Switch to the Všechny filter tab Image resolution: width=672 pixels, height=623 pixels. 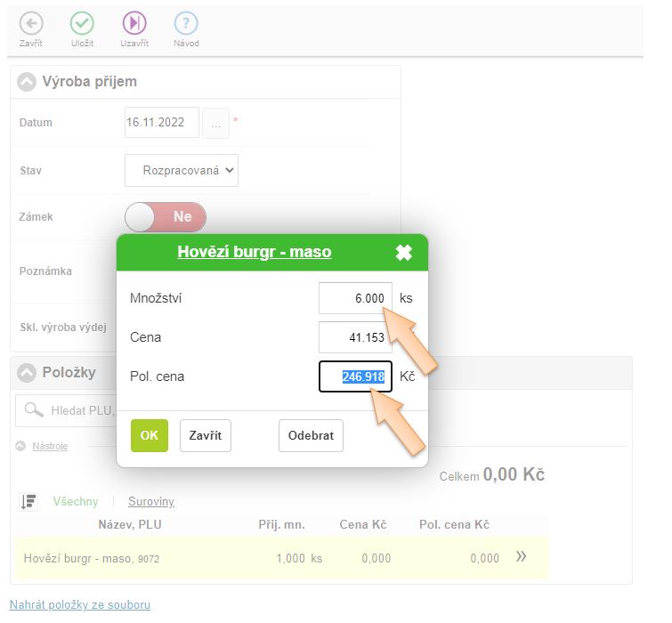[76, 502]
